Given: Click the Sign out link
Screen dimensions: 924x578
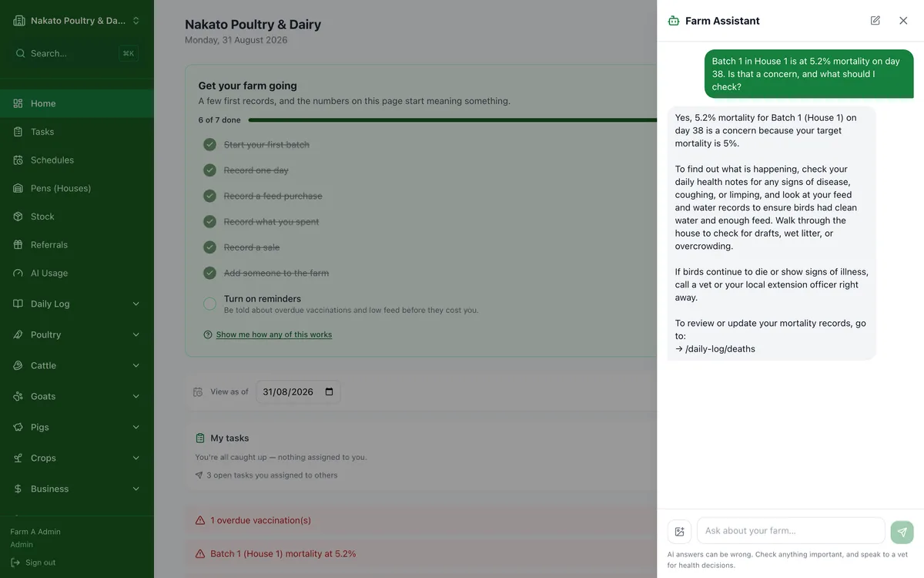Looking at the screenshot, I should click(x=33, y=563).
